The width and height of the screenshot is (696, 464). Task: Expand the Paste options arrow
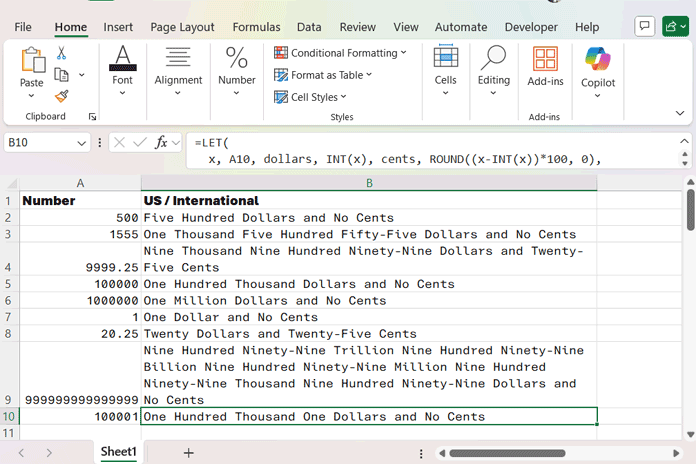click(x=31, y=95)
